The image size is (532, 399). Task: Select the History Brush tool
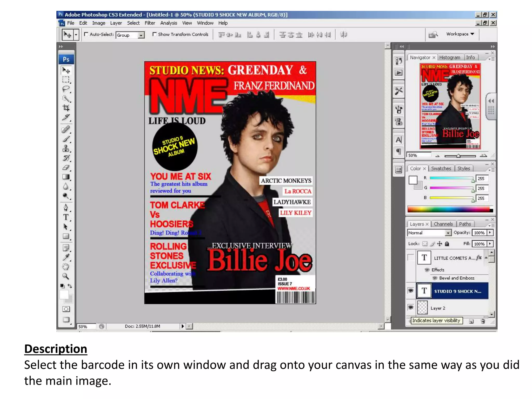(x=66, y=158)
